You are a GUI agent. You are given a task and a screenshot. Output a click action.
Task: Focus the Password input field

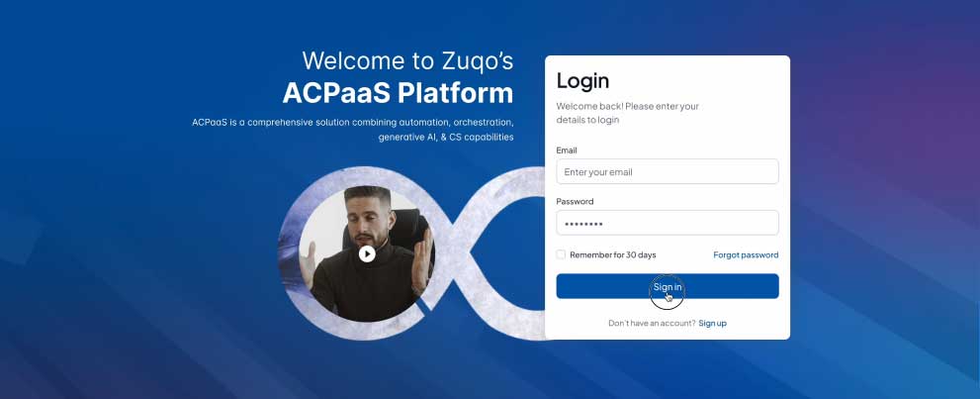coord(668,223)
